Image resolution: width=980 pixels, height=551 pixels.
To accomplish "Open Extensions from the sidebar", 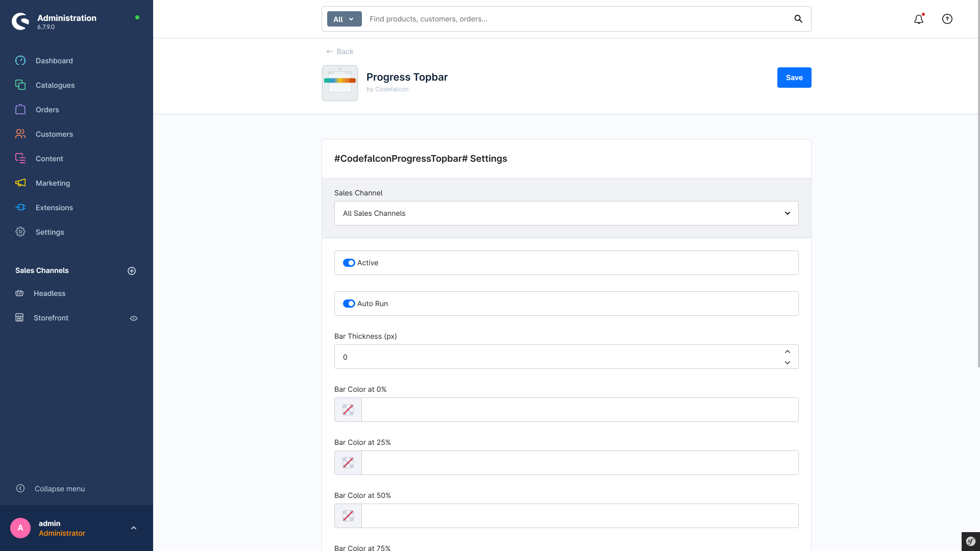I will [54, 208].
